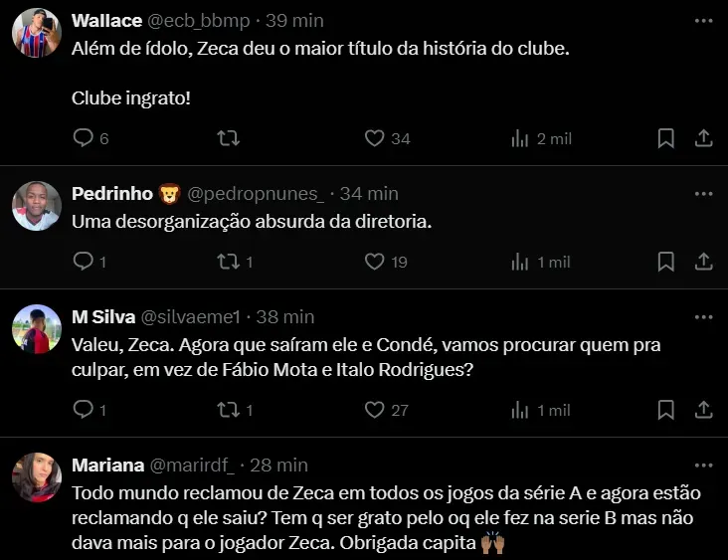Bookmark Wallace's tweet
The image size is (728, 560).
pos(666,138)
